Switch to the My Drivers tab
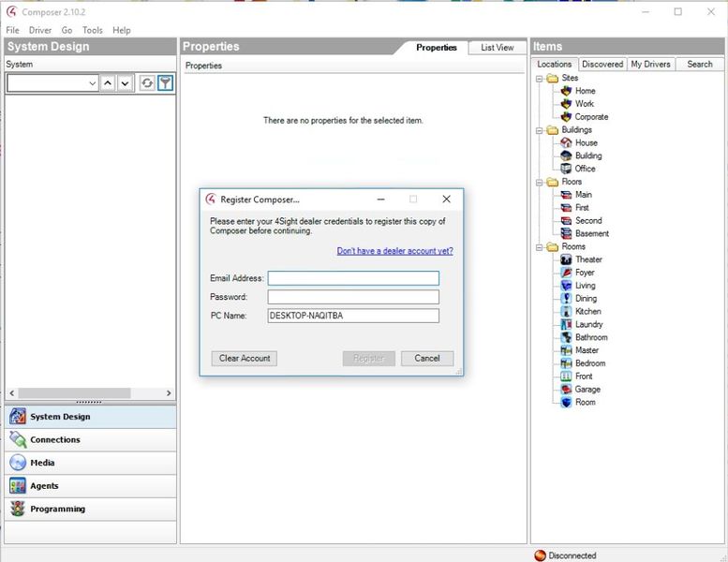728x562 pixels. [650, 64]
